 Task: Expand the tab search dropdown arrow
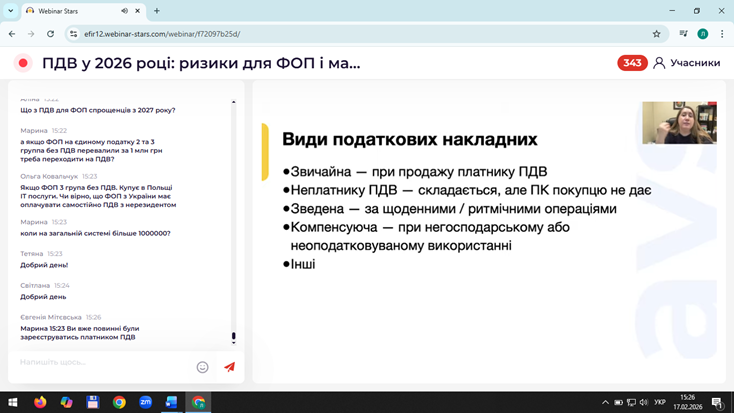[11, 11]
